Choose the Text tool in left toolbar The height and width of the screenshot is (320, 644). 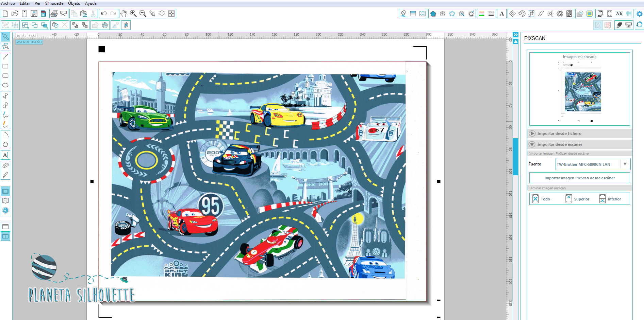pyautogui.click(x=5, y=155)
